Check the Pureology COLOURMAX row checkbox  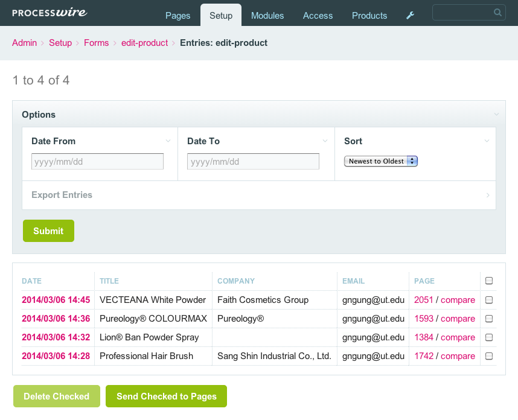click(x=489, y=319)
